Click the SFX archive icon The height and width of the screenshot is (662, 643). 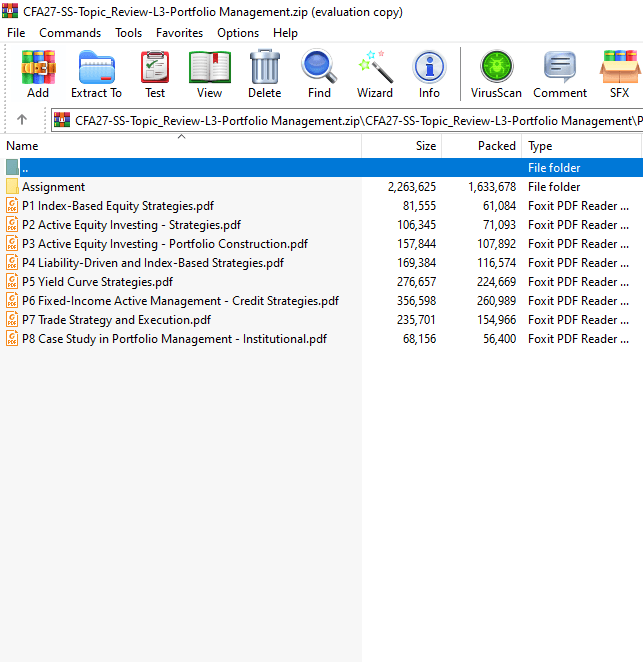tap(619, 74)
